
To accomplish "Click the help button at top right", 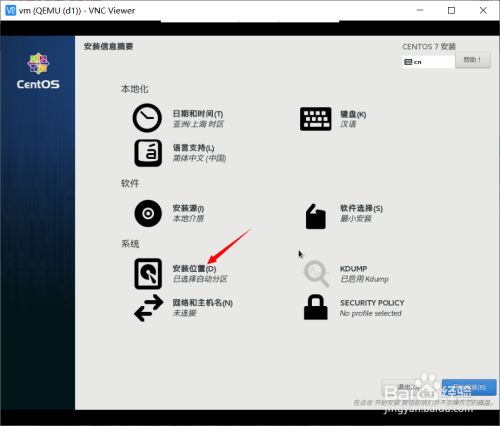I will 473,60.
